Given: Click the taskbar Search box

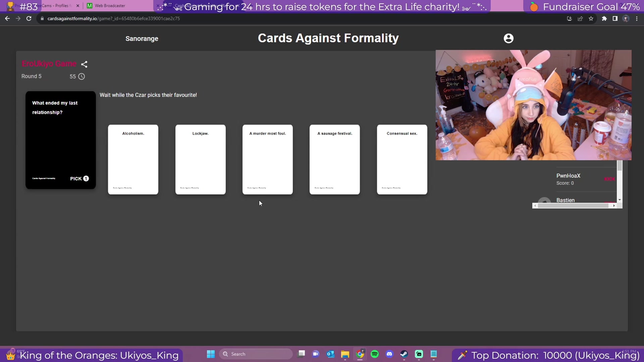Looking at the screenshot, I should point(256,354).
